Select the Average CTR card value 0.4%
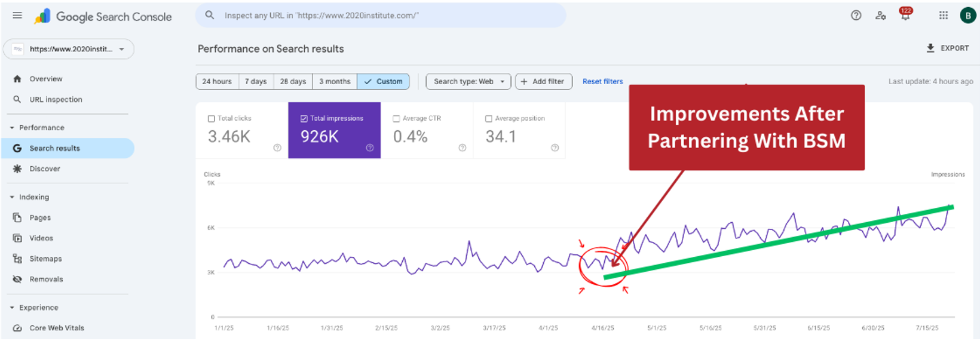980x344 pixels. 411,137
